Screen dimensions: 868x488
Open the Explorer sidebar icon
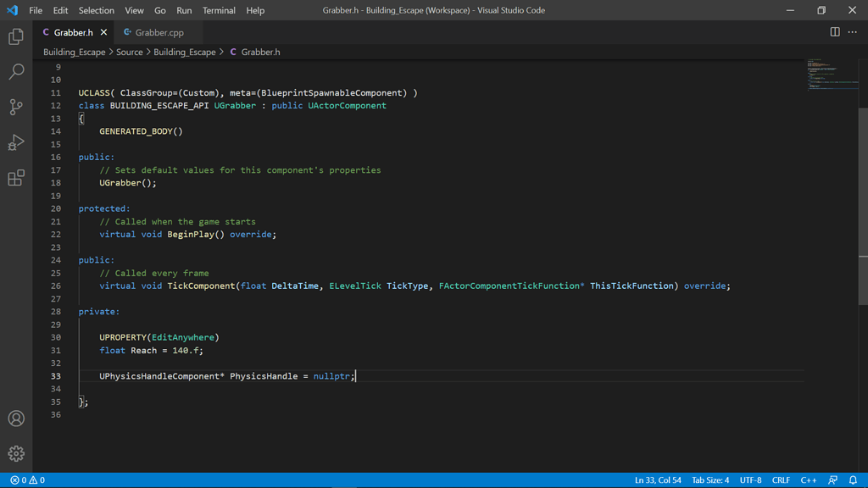pos(15,37)
